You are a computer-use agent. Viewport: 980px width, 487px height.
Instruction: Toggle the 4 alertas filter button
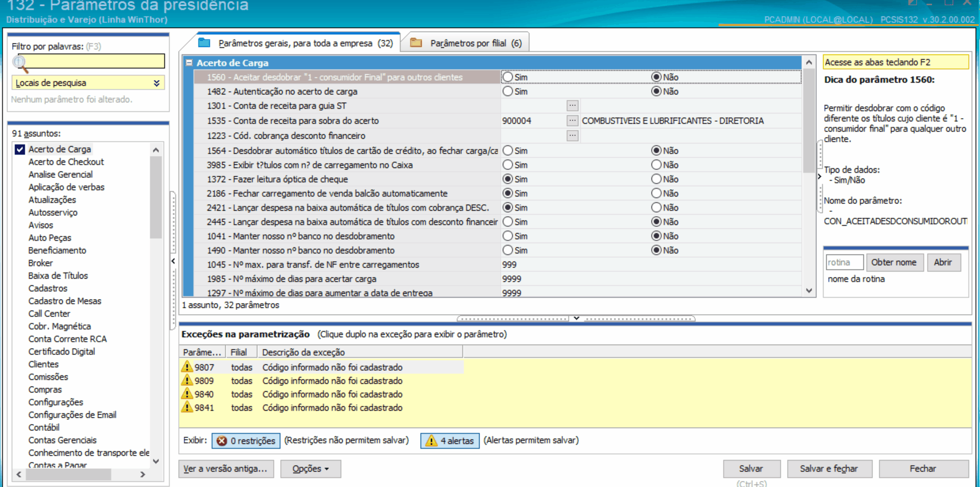point(450,441)
